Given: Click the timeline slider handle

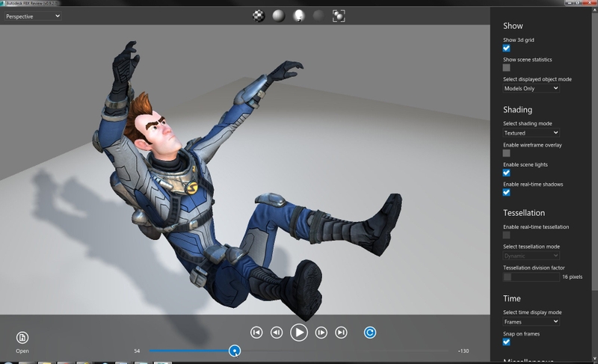Looking at the screenshot, I should pyautogui.click(x=235, y=351).
